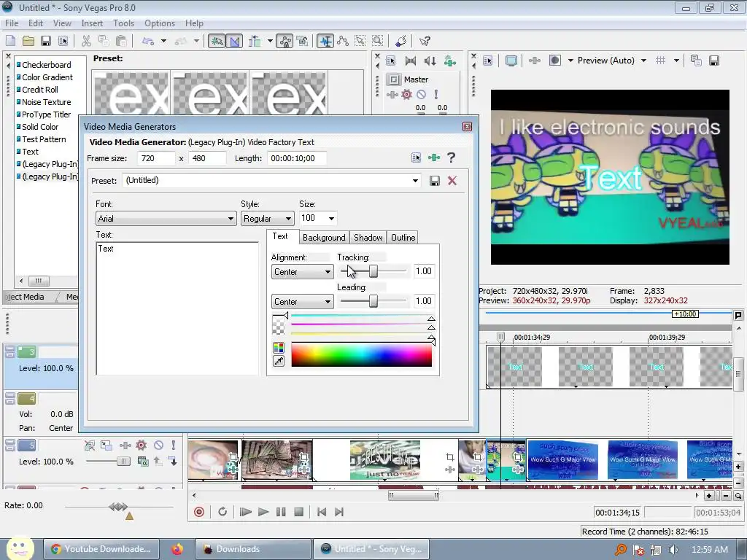Open the Options menu
747x560 pixels.
(x=160, y=23)
